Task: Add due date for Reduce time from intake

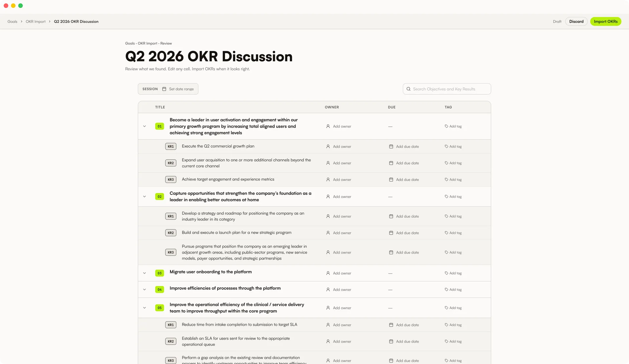Action: pos(404,325)
